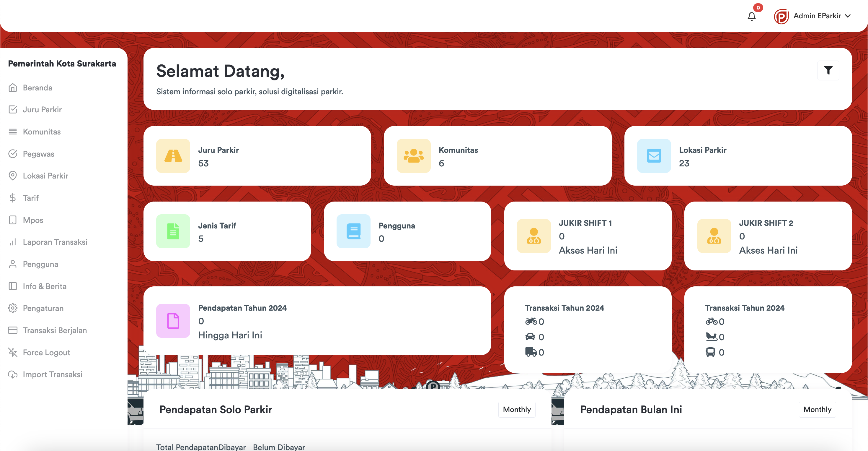This screenshot has height=451, width=868.
Task: Click the Import Transaksi download icon
Action: tap(13, 374)
